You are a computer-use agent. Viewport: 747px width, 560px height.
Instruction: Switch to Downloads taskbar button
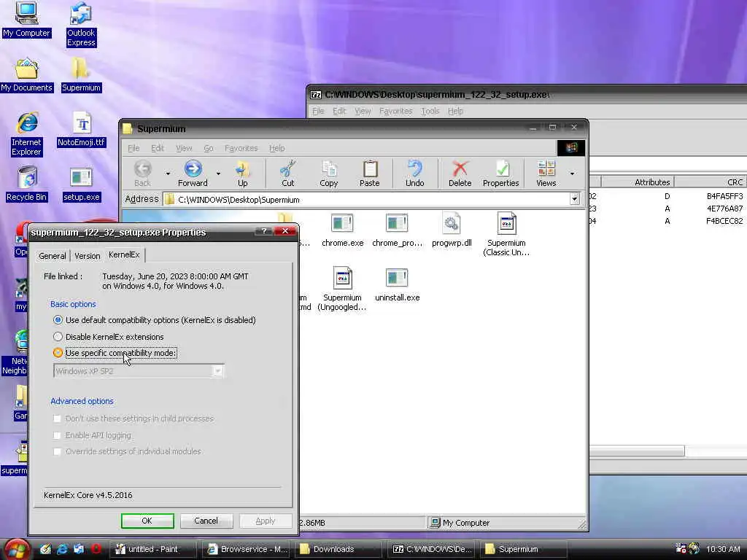pyautogui.click(x=339, y=549)
